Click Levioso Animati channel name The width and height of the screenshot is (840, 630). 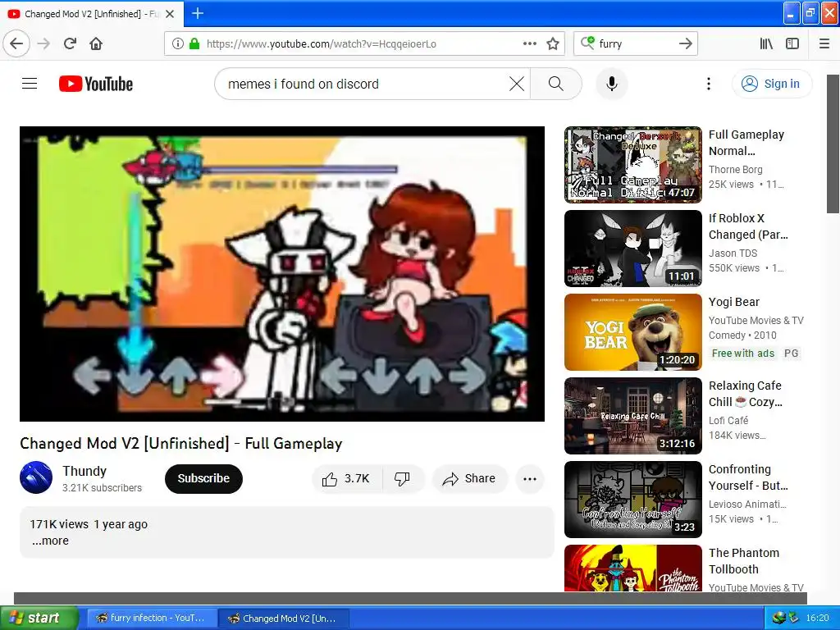coord(747,504)
